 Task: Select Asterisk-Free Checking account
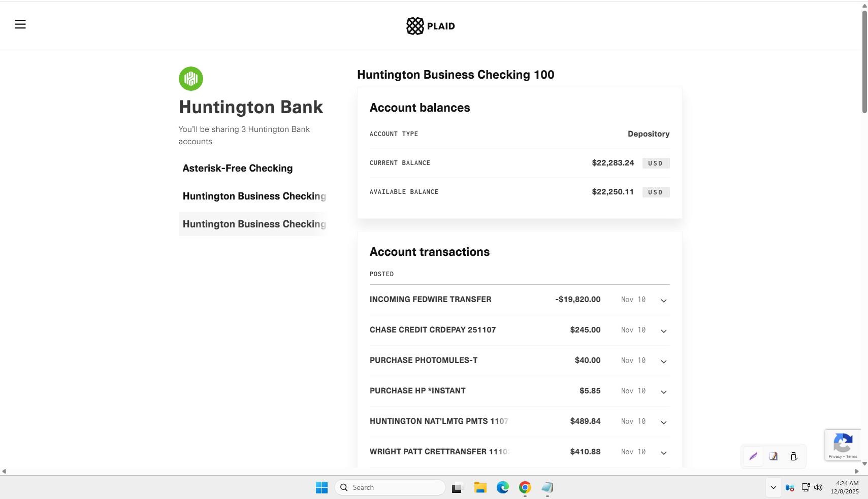[x=238, y=168]
